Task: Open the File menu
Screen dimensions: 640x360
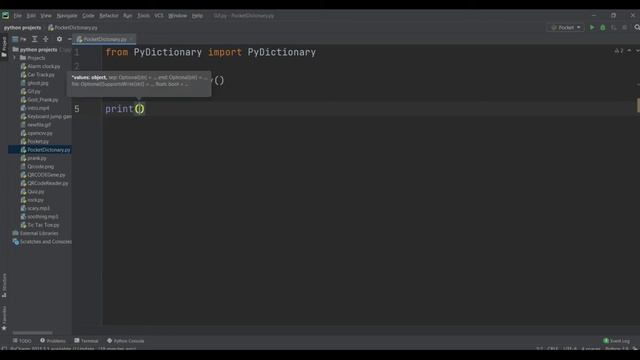Action: pos(18,16)
